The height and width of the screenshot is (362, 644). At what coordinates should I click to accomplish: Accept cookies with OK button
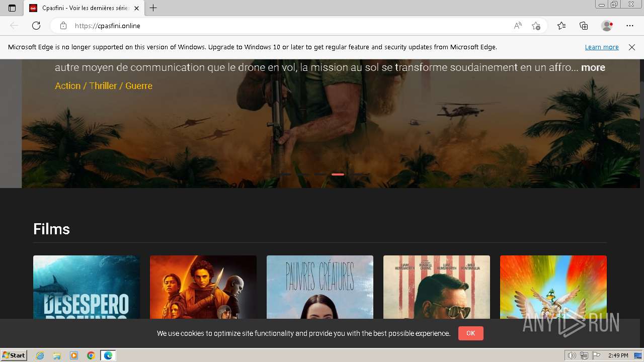471,333
